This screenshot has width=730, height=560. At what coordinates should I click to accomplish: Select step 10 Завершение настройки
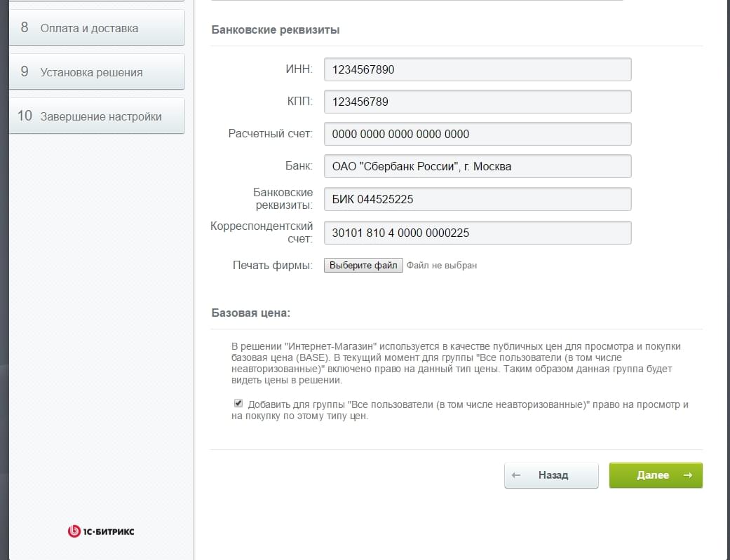tap(97, 116)
